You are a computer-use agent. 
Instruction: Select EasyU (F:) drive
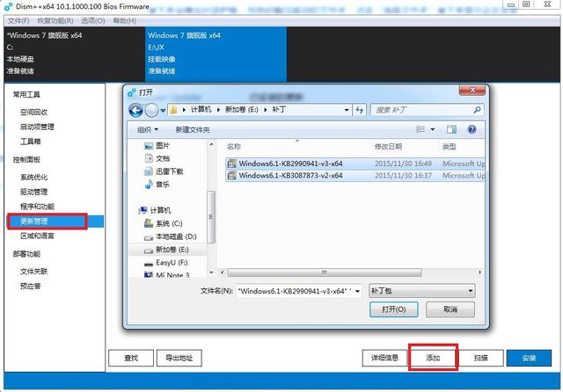pos(165,263)
